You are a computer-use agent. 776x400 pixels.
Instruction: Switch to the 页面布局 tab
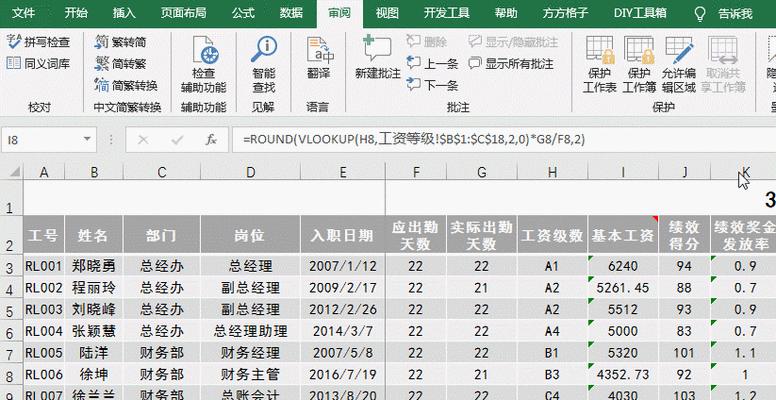tap(183, 13)
